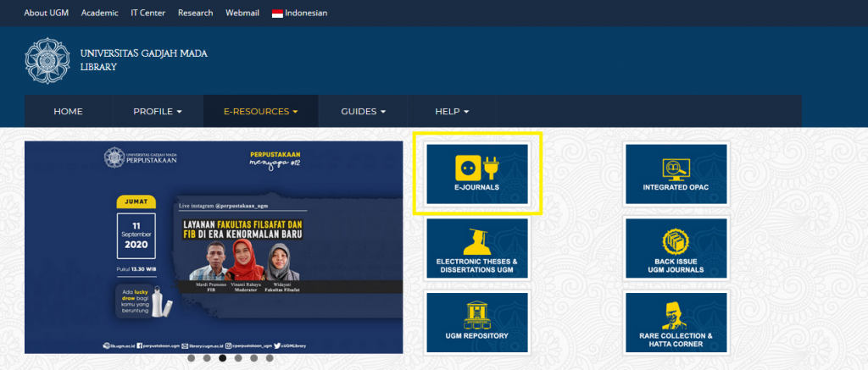This screenshot has width=868, height=370.
Task: Expand the PROFILE dropdown menu
Action: pyautogui.click(x=158, y=111)
